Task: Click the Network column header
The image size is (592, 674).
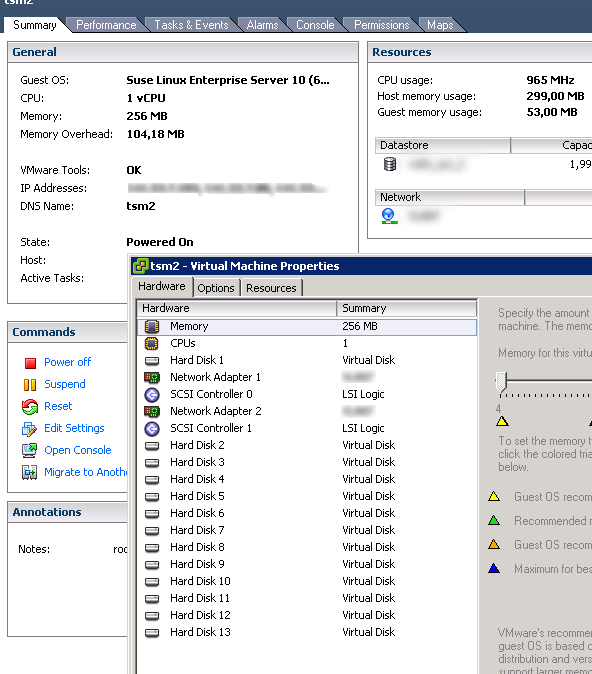Action: [449, 197]
